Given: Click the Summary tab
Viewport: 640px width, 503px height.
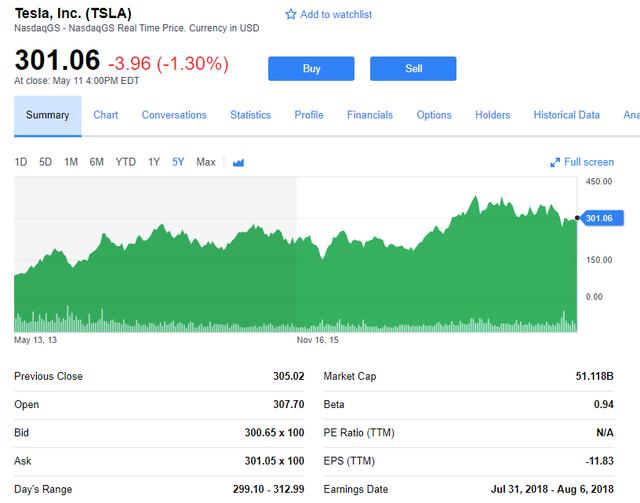Looking at the screenshot, I should point(47,115).
